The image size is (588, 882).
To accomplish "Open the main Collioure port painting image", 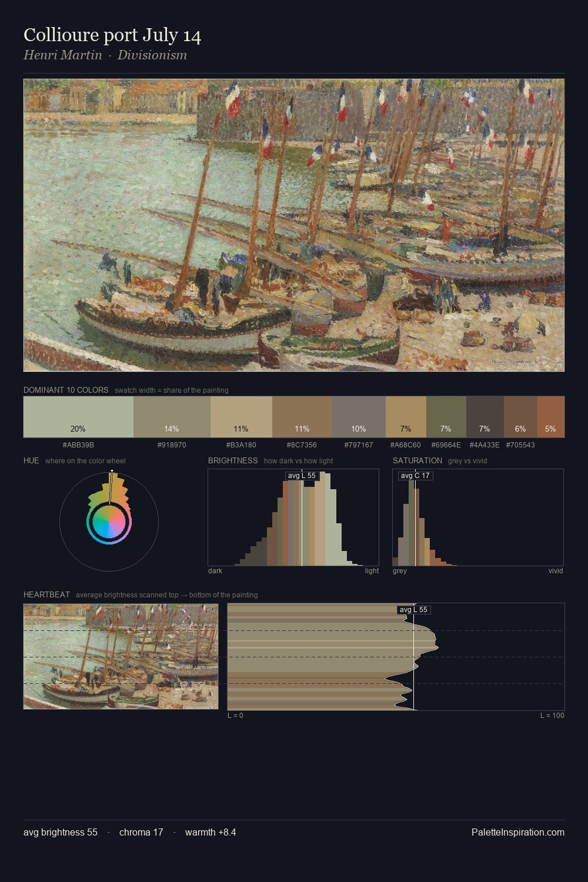I will [x=294, y=225].
